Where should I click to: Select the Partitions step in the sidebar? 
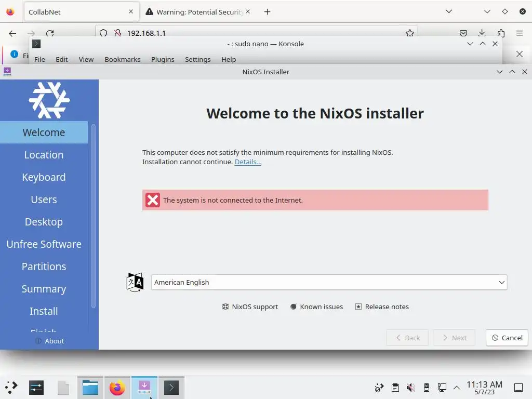pyautogui.click(x=44, y=267)
